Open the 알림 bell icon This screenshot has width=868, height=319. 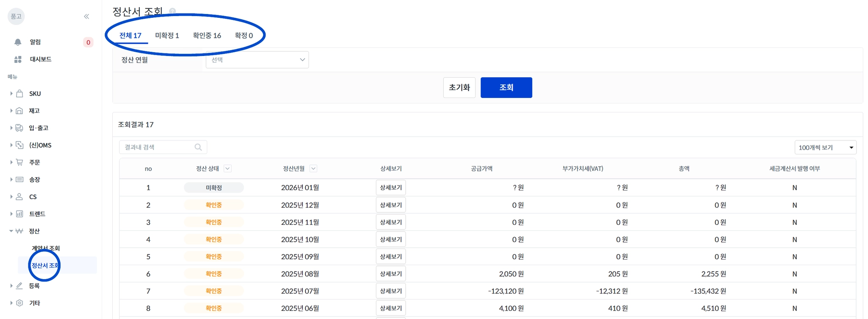[18, 42]
